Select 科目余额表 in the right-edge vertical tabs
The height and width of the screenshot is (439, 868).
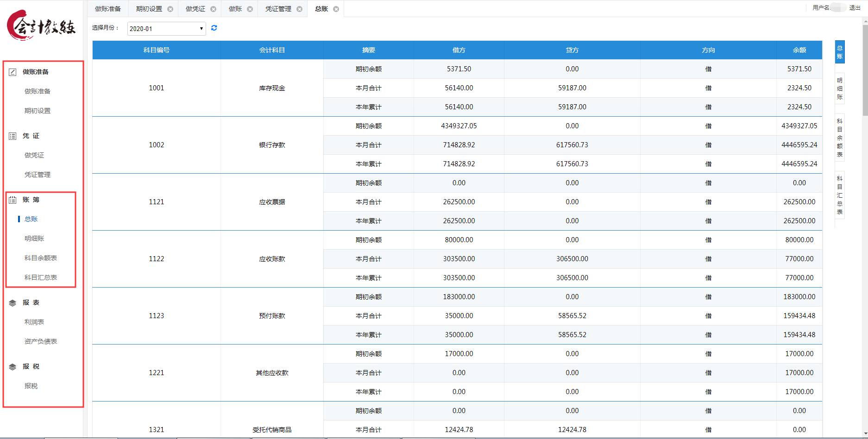tap(840, 138)
